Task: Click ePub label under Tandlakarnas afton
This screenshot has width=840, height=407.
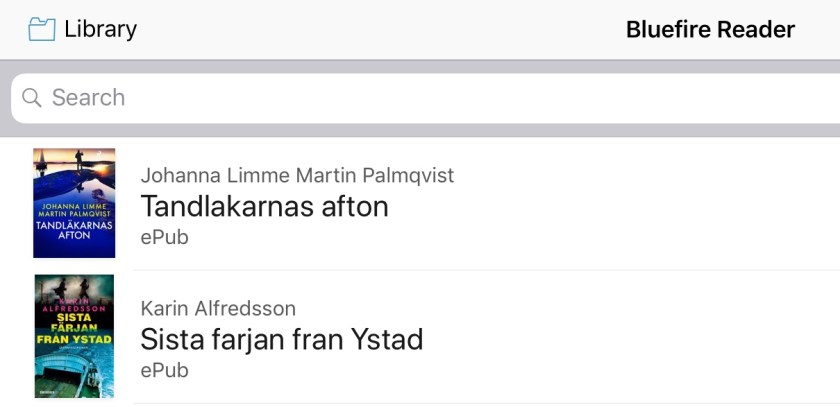Action: pyautogui.click(x=164, y=237)
